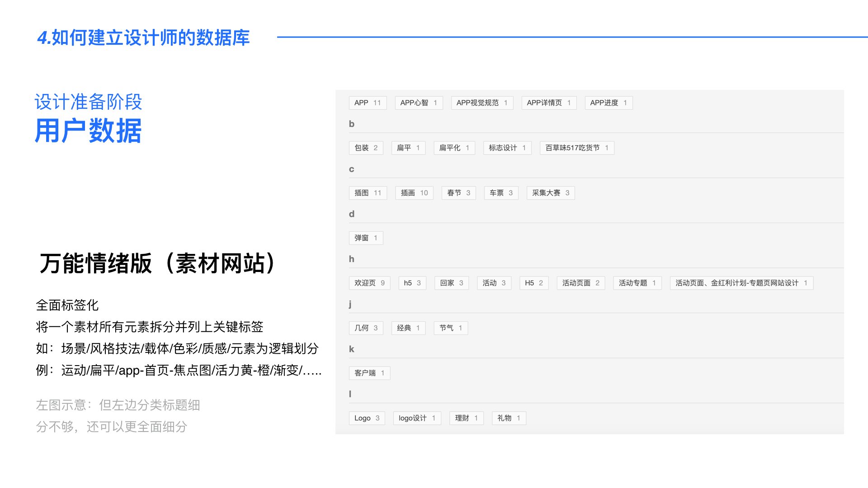Open the logo设计 tag
868x488 pixels.
pyautogui.click(x=417, y=418)
